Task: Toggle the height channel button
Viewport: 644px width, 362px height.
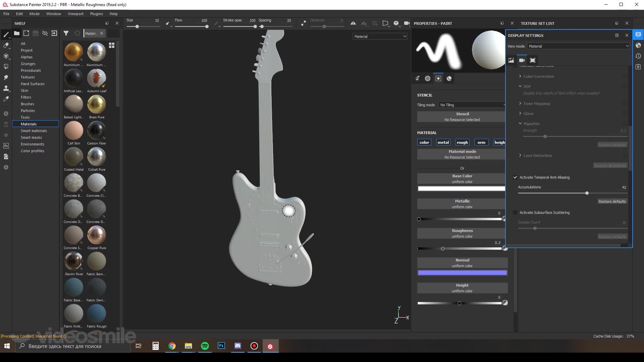Action: click(x=499, y=142)
